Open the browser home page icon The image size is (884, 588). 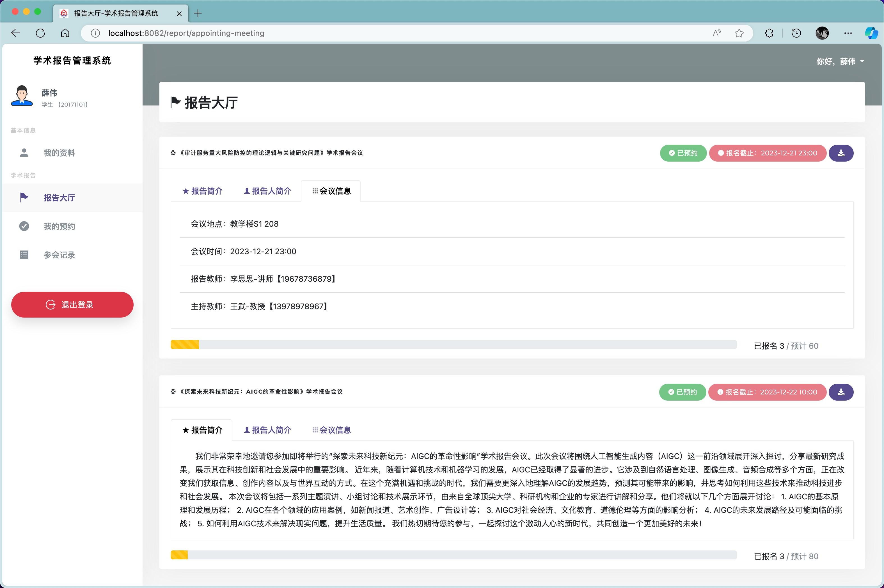65,33
